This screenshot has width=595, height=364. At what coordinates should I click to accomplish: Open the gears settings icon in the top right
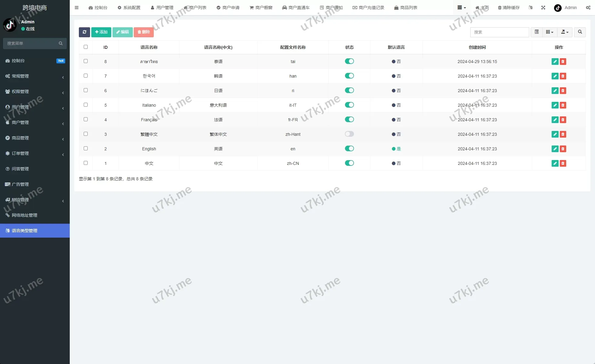coord(588,8)
